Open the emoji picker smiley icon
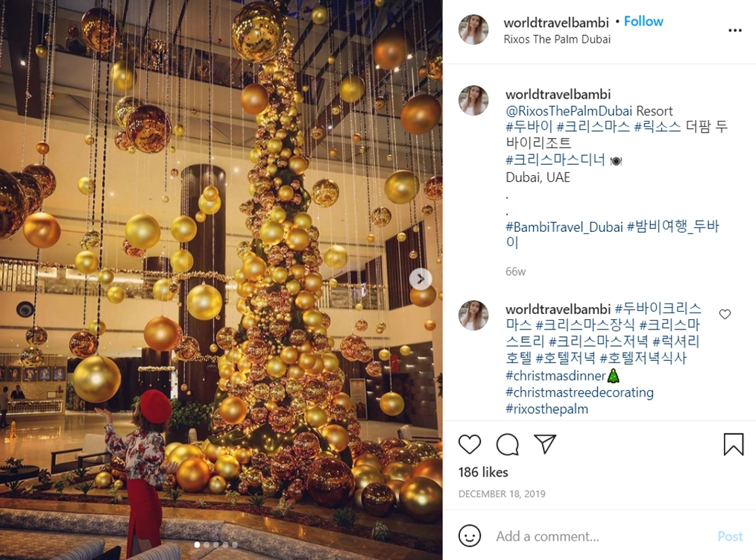The image size is (756, 560). [x=470, y=536]
